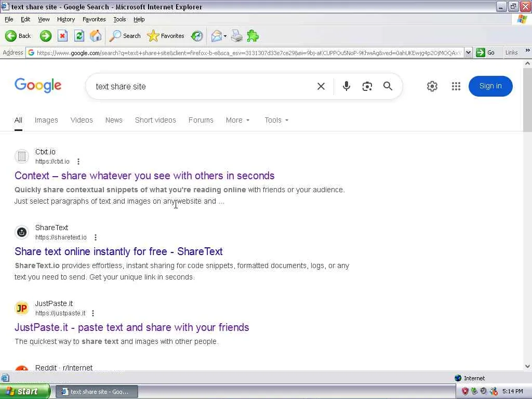The image size is (532, 399).
Task: Open the toolbar Search magnifier
Action: pos(125,36)
